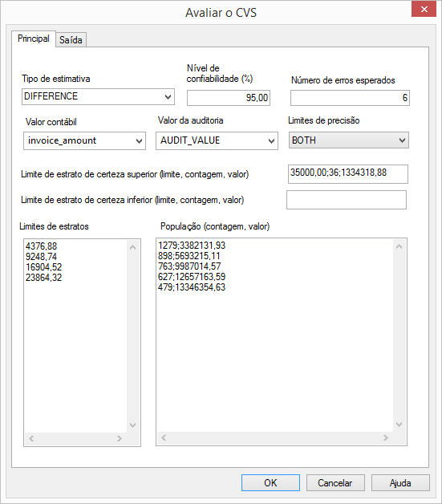
Task: Click down arrow of Limites de estratos scrollbar
Action: pos(132,425)
